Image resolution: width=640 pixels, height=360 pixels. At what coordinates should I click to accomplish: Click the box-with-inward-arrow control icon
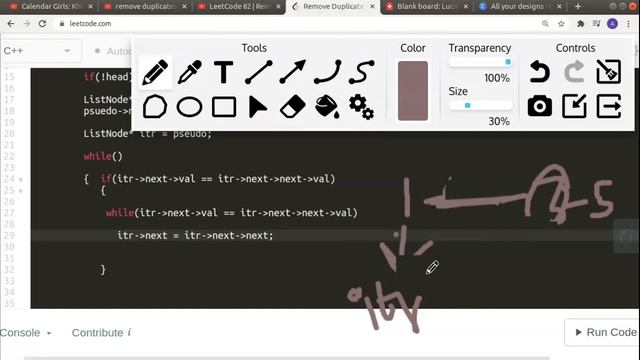574,107
